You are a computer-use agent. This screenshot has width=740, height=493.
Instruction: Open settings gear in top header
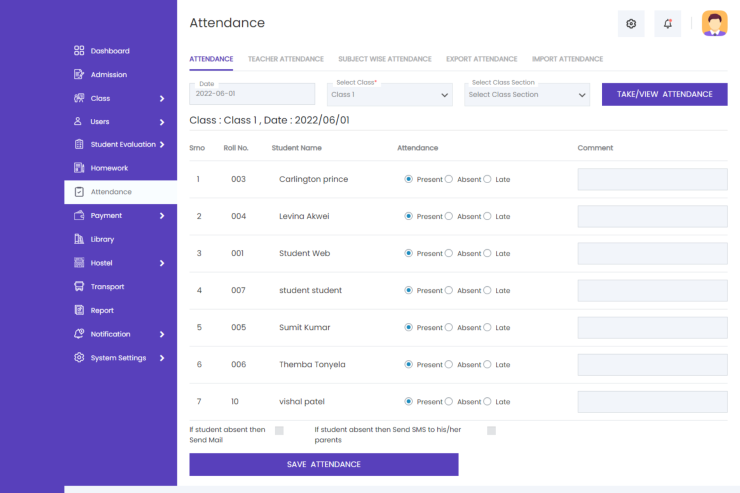[x=631, y=24]
